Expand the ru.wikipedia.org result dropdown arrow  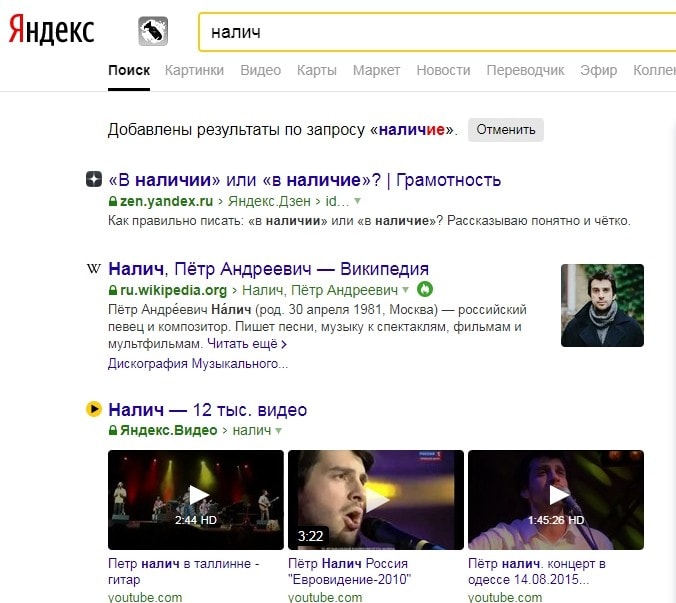[x=405, y=290]
